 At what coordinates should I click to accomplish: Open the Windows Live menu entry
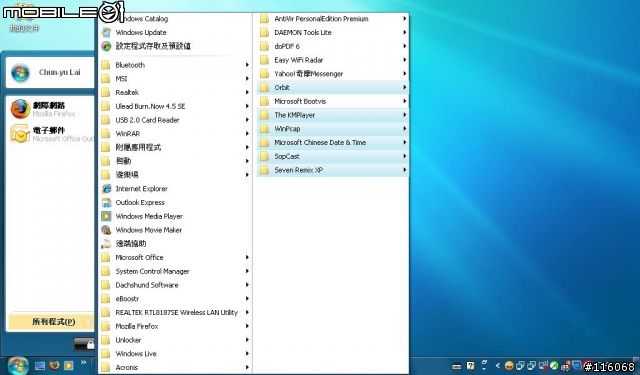(175, 354)
